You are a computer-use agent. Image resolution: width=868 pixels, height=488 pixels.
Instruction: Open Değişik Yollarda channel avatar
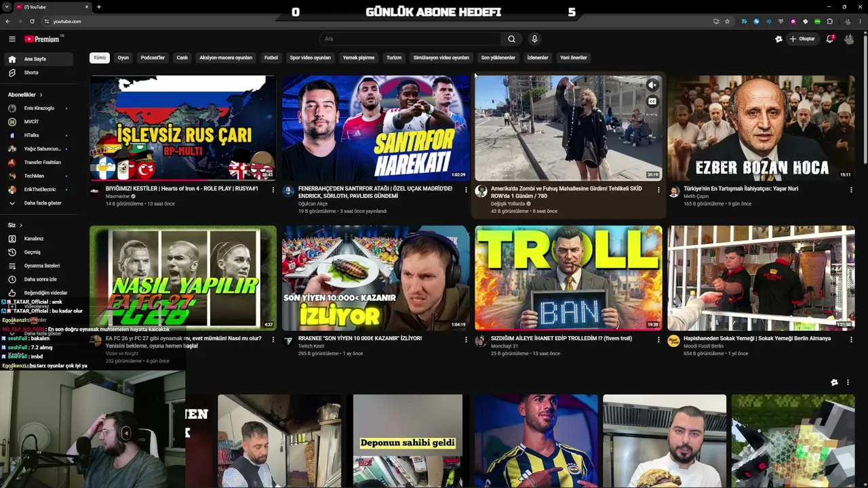(x=481, y=192)
